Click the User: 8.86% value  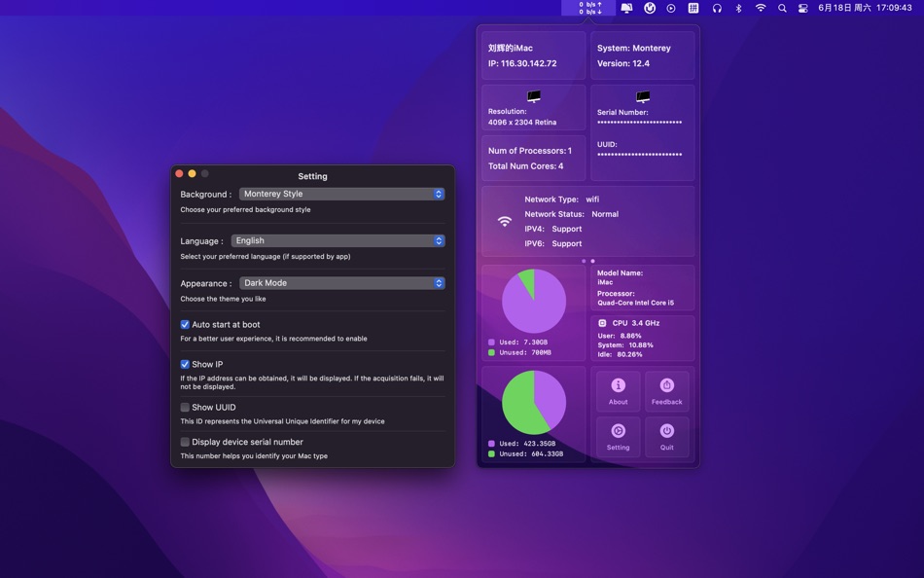pos(620,336)
